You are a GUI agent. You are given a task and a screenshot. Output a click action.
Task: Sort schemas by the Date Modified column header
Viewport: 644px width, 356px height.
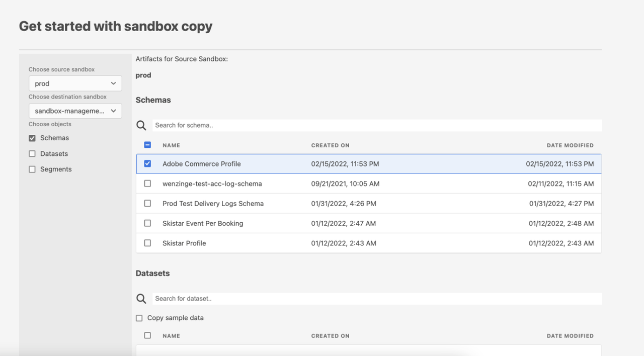tap(570, 145)
